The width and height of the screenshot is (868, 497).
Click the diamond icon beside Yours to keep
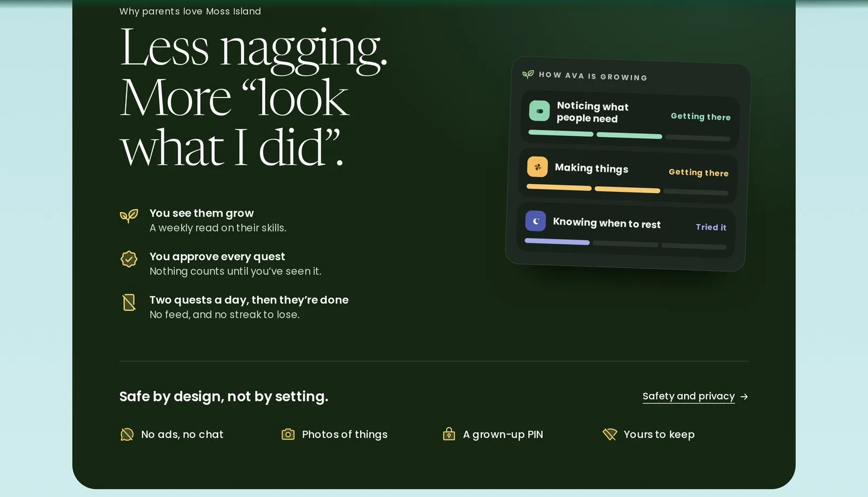tap(610, 434)
